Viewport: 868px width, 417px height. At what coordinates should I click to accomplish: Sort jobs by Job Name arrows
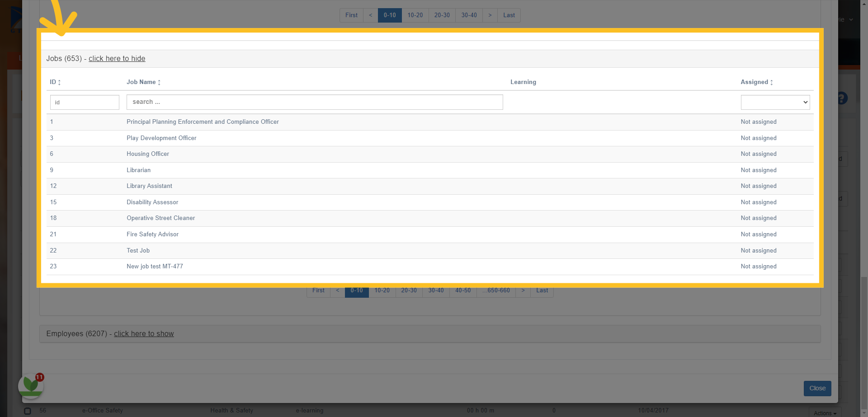[x=159, y=82]
